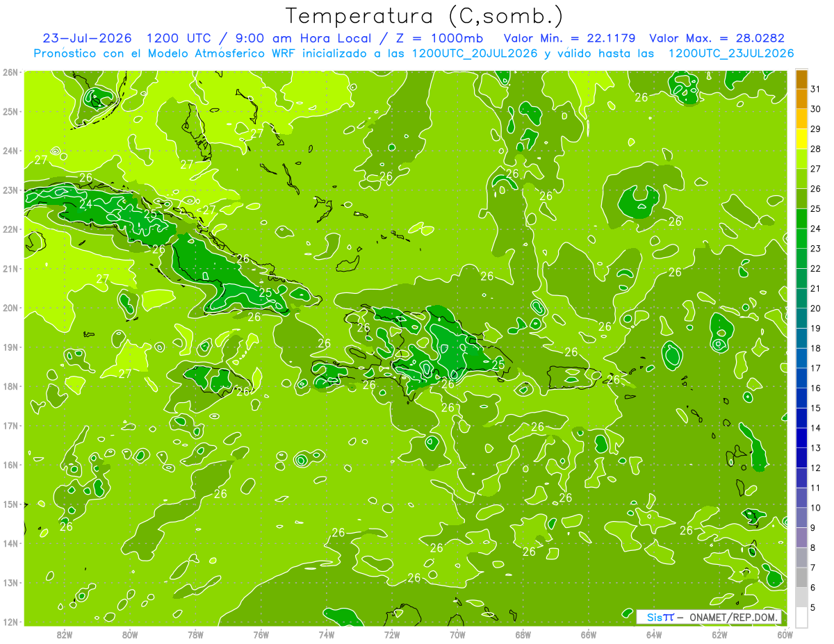Click the "13N" latitude axis label
The width and height of the screenshot is (834, 644).
(x=10, y=583)
